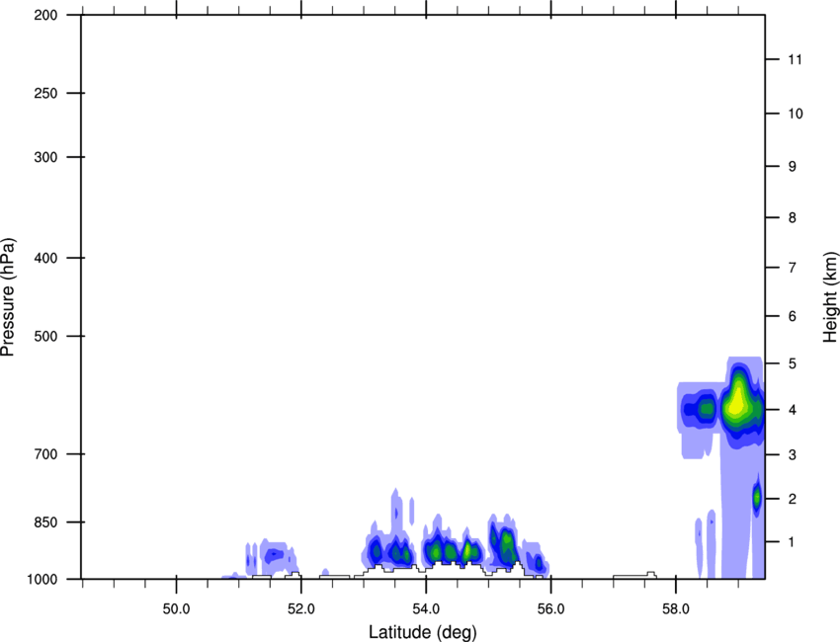Click pressure tick label 300
The width and height of the screenshot is (840, 642).
pyautogui.click(x=45, y=157)
